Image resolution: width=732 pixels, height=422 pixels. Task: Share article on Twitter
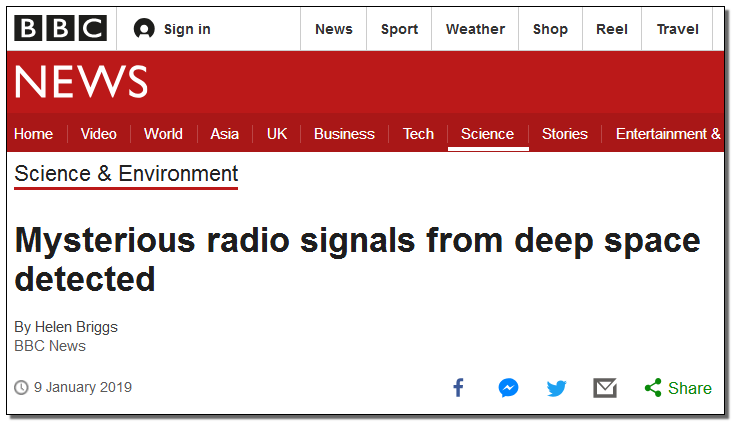pos(556,388)
